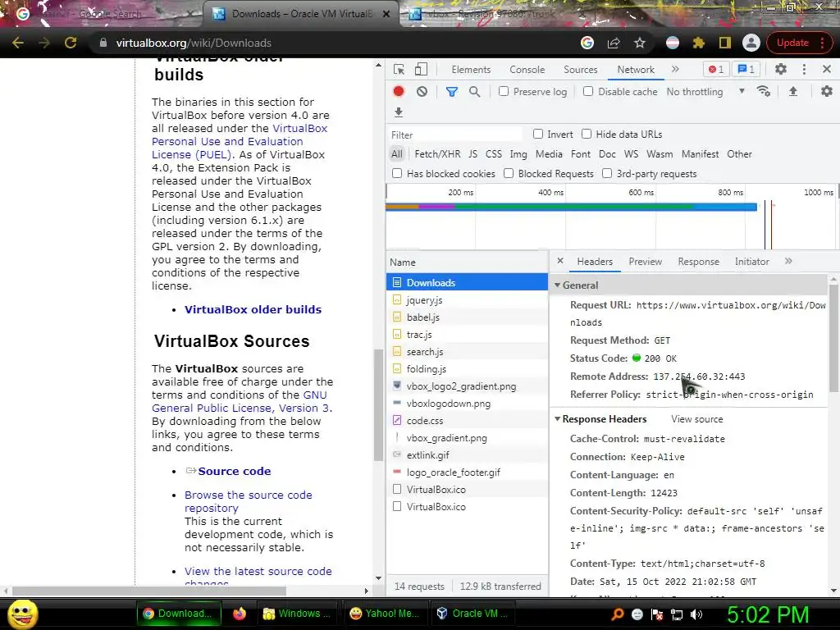Click the blue issues count badge

pos(746,69)
